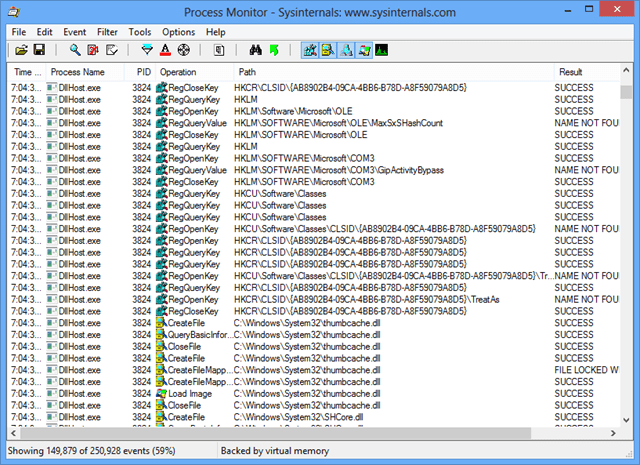Clear the display using the Clear icon
Image resolution: width=640 pixels, height=465 pixels.
click(x=112, y=50)
